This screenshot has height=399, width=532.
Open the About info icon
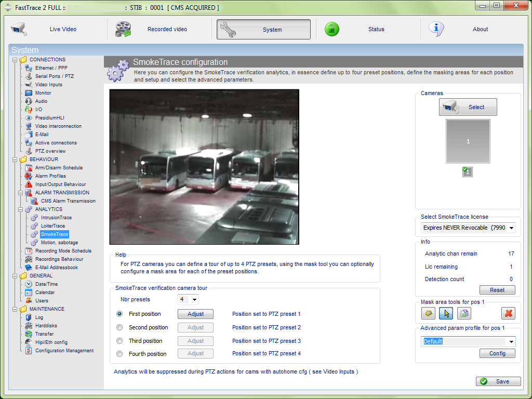coord(436,29)
